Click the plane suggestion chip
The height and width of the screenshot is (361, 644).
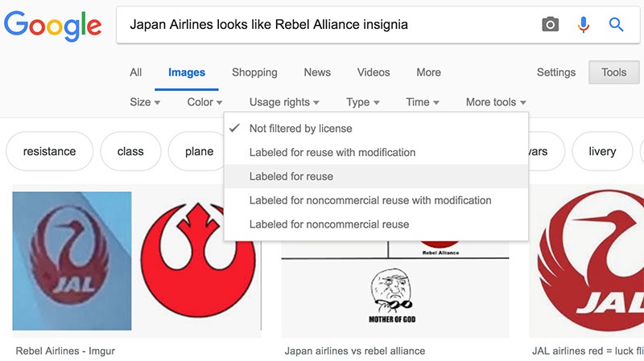[x=197, y=151]
